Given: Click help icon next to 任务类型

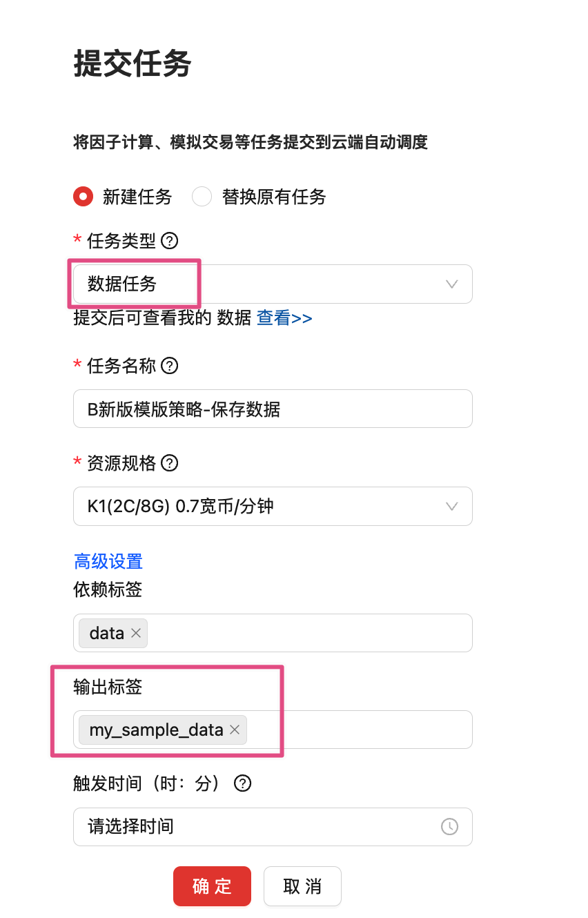Looking at the screenshot, I should coord(169,241).
